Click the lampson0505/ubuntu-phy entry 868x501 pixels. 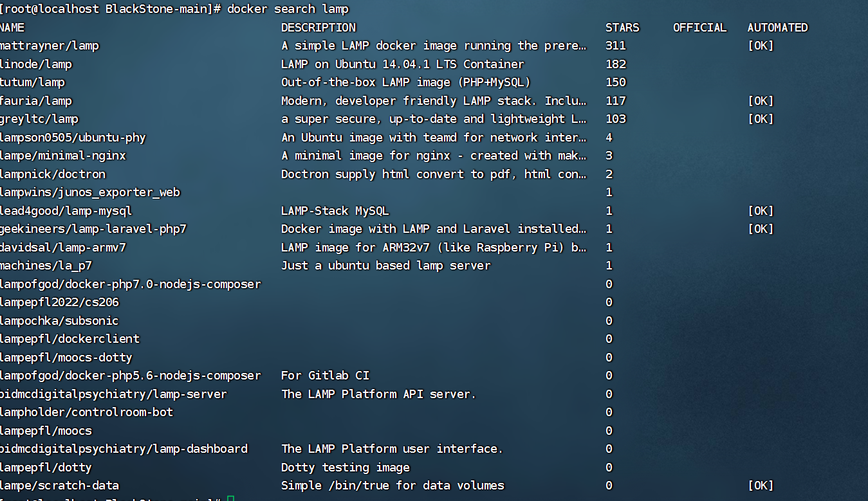[x=73, y=138]
